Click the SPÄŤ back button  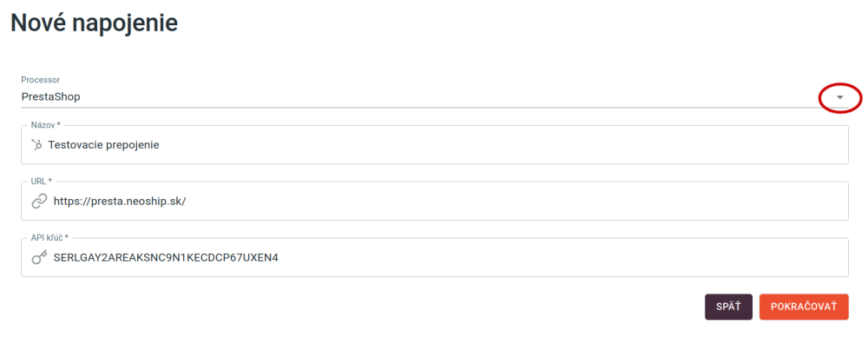[728, 307]
